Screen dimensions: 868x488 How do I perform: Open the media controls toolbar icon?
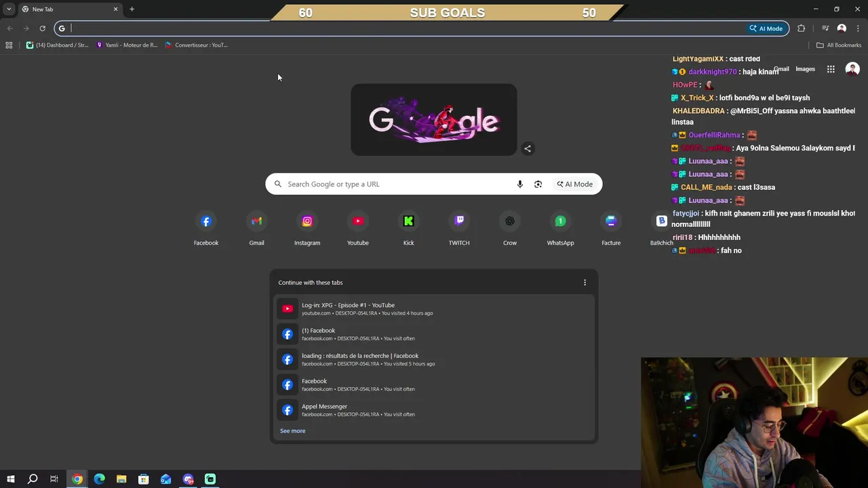click(825, 28)
